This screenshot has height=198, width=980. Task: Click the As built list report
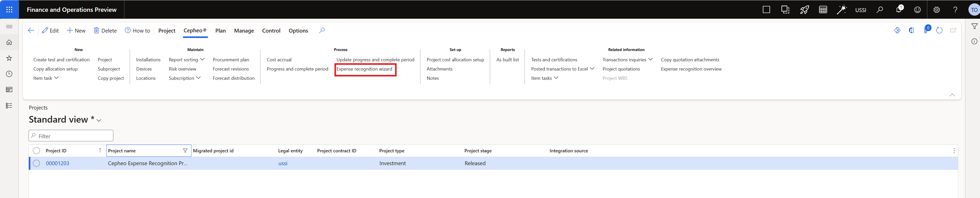point(508,60)
